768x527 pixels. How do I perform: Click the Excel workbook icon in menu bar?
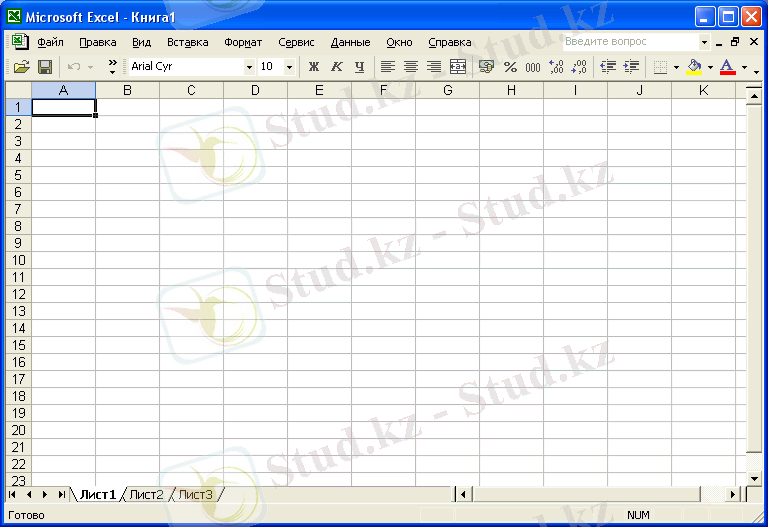[20, 41]
